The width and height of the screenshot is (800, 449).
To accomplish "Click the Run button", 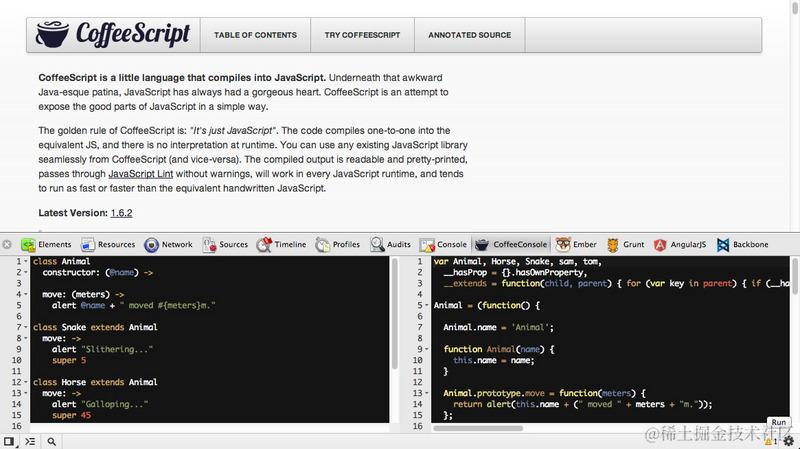I will point(779,422).
